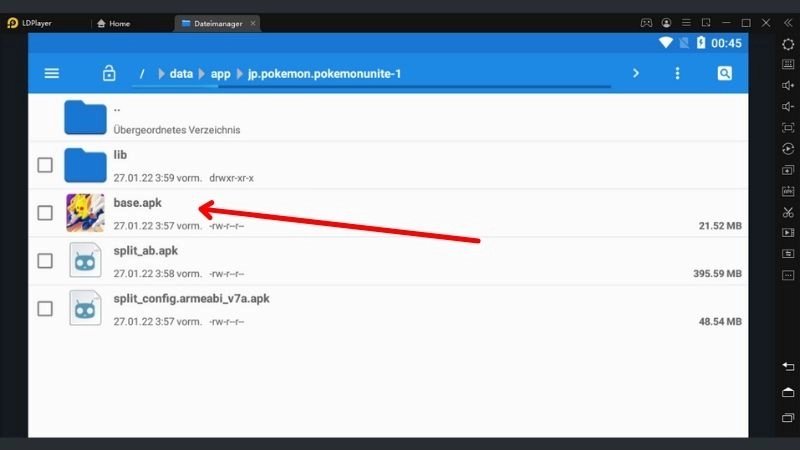Navigate to app breadcrumb folder

point(220,74)
